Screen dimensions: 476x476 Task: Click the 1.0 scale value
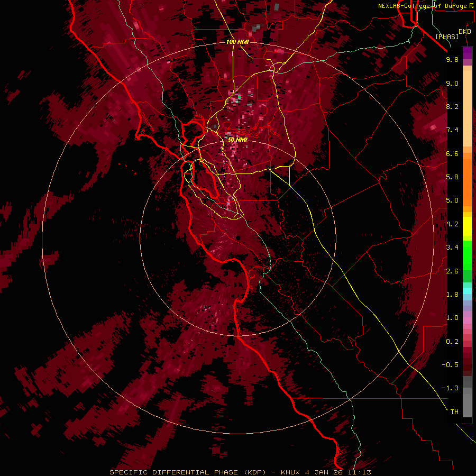tap(452, 318)
